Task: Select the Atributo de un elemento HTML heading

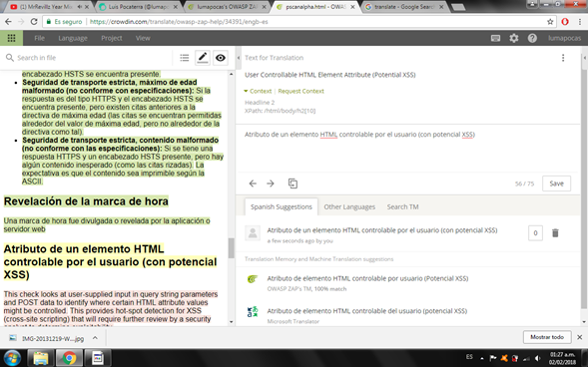Action: [x=110, y=261]
